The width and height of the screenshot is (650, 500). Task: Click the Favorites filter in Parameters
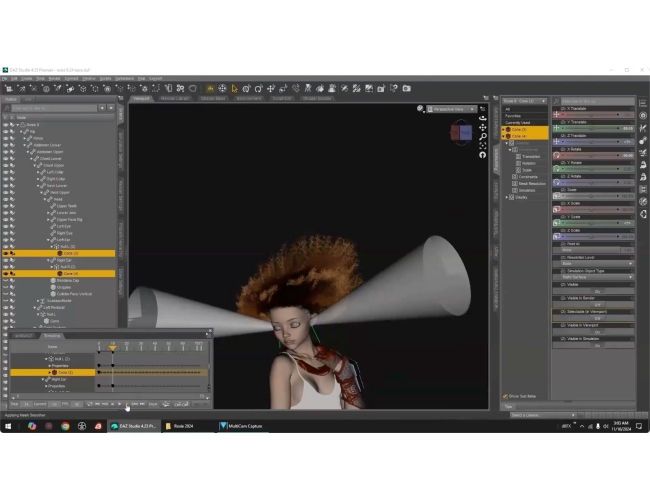[513, 116]
